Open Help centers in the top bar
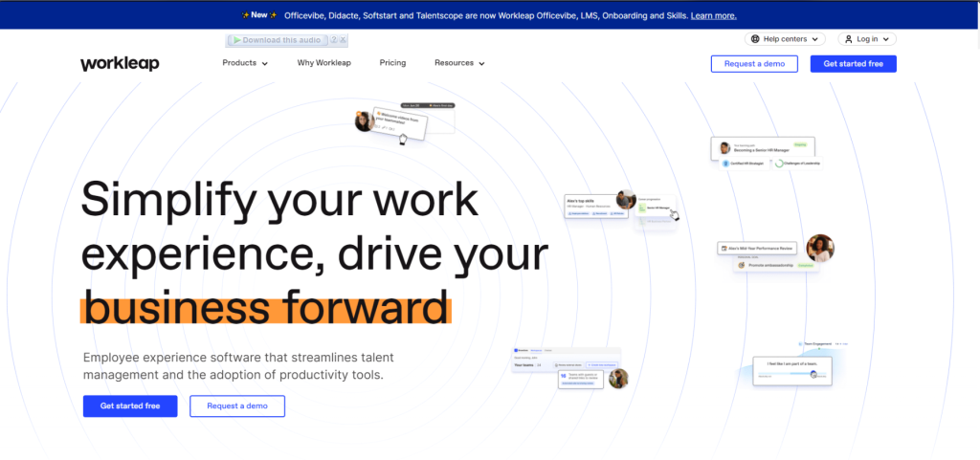 (x=785, y=38)
